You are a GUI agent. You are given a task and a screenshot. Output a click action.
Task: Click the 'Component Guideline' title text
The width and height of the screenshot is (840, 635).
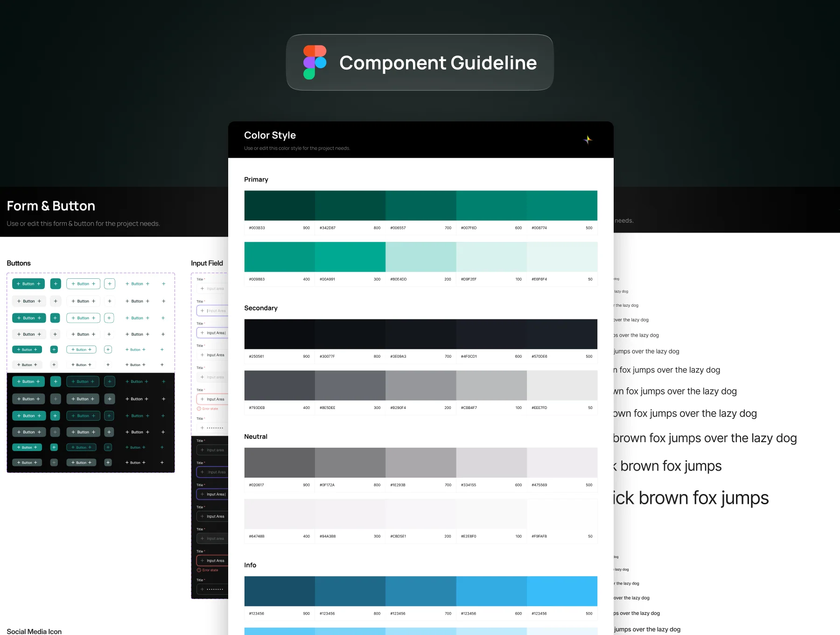tap(438, 63)
